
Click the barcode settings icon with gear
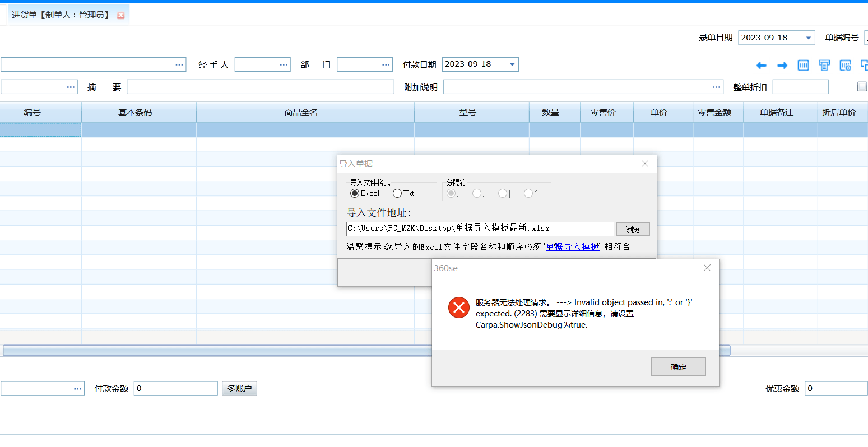(846, 66)
